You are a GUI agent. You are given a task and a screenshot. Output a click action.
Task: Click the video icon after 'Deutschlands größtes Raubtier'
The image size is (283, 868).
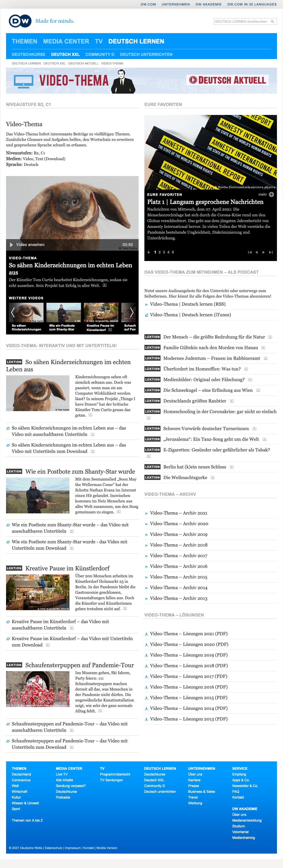click(231, 401)
